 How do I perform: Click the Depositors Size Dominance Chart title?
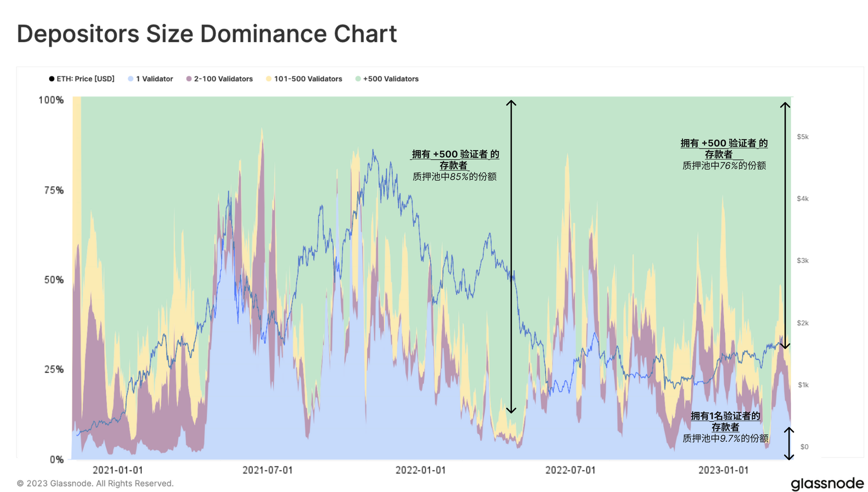[207, 33]
